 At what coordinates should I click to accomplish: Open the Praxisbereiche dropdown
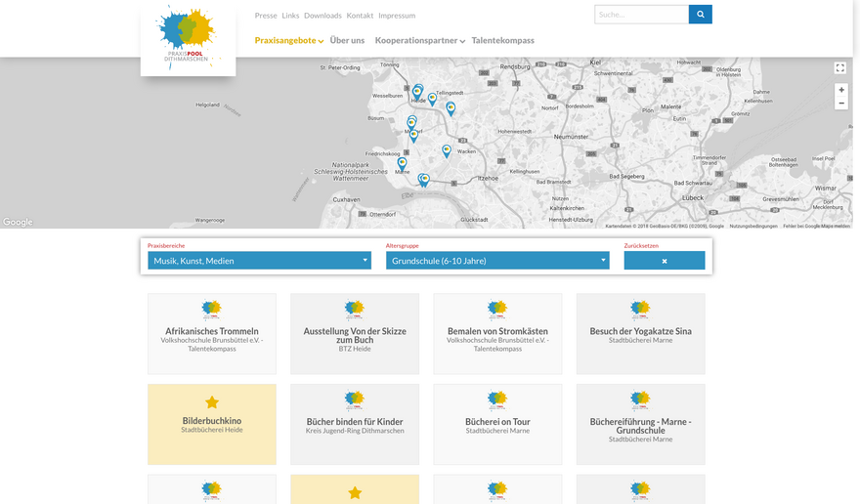(259, 261)
